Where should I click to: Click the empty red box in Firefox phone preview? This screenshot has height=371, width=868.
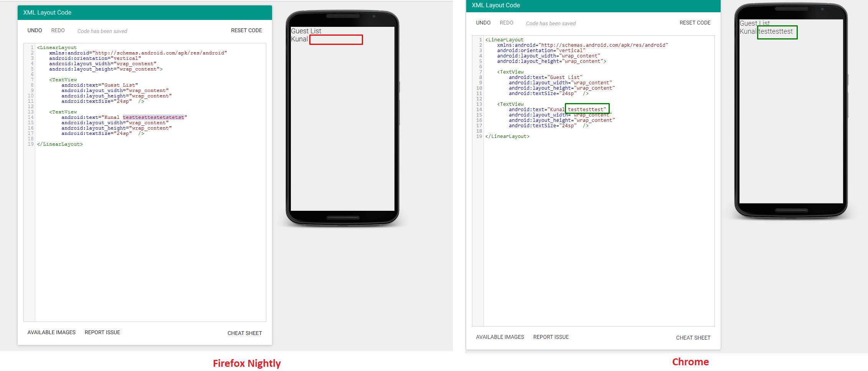click(x=336, y=40)
